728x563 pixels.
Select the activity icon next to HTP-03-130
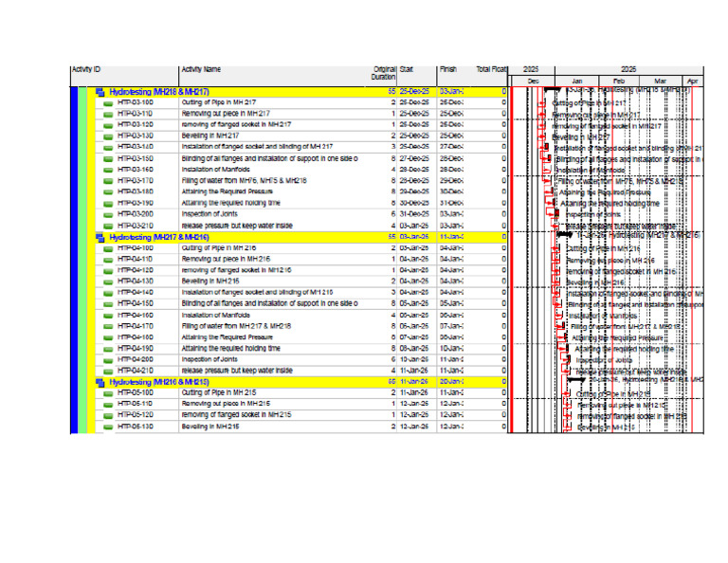pyautogui.click(x=108, y=136)
